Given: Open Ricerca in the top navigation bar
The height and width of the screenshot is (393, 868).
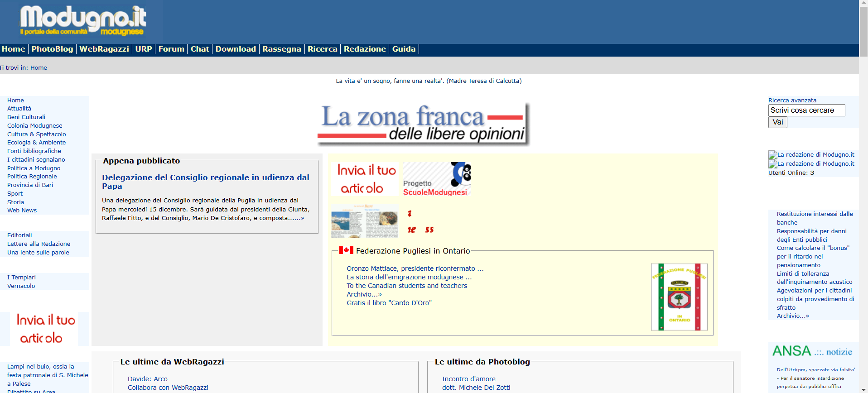Looking at the screenshot, I should pos(323,49).
